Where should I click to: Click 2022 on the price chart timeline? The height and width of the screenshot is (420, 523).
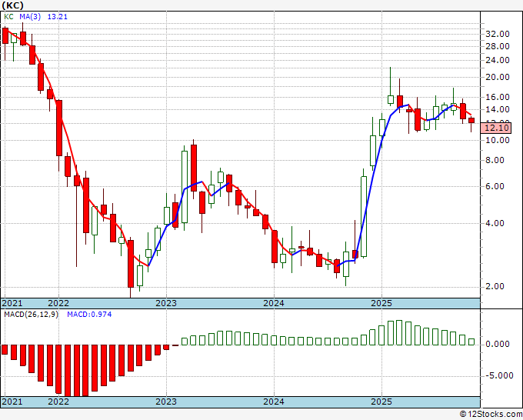tap(58, 303)
